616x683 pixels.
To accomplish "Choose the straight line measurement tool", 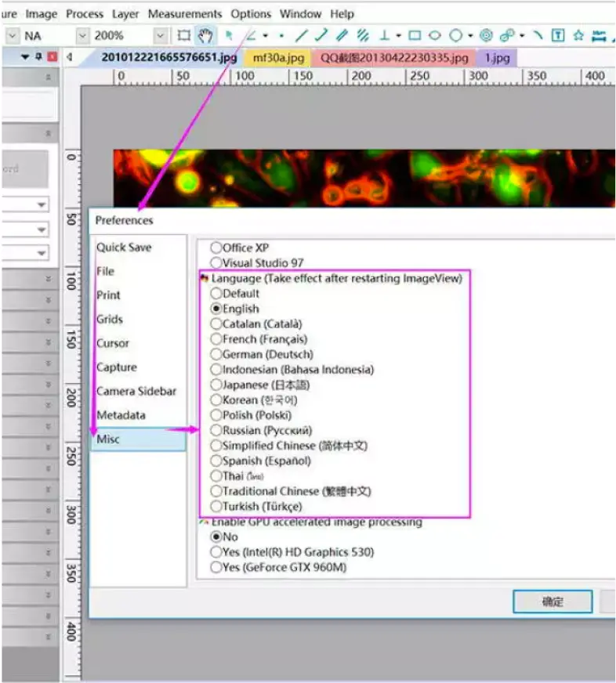I will [301, 35].
